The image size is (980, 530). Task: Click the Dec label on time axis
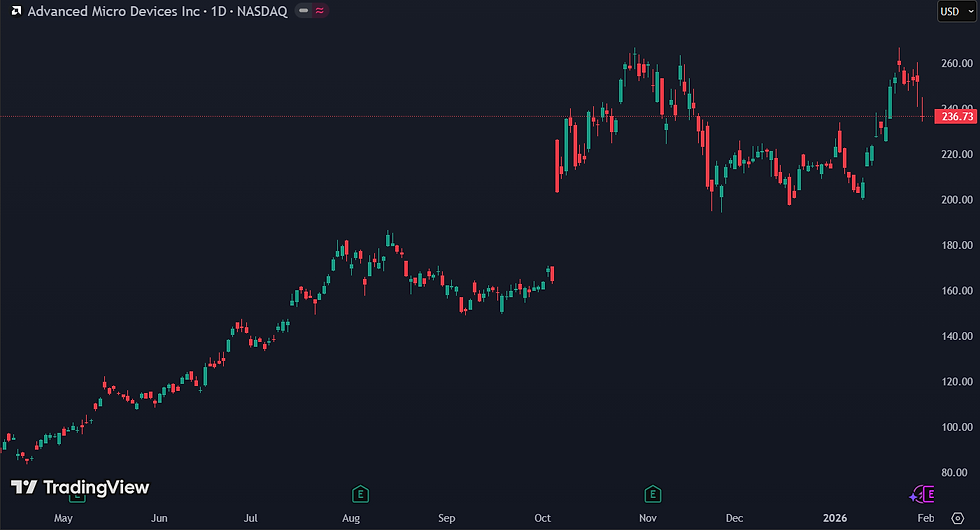click(x=734, y=518)
